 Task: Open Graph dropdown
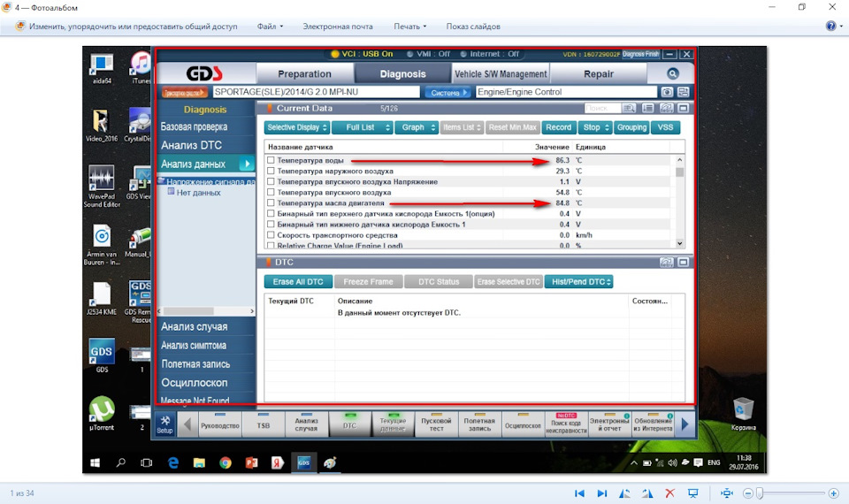(417, 127)
